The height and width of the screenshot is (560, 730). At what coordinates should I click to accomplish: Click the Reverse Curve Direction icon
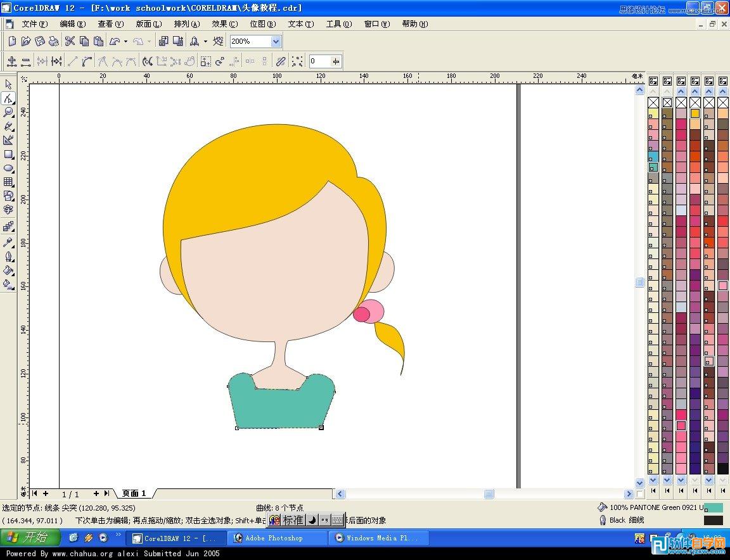(x=148, y=61)
